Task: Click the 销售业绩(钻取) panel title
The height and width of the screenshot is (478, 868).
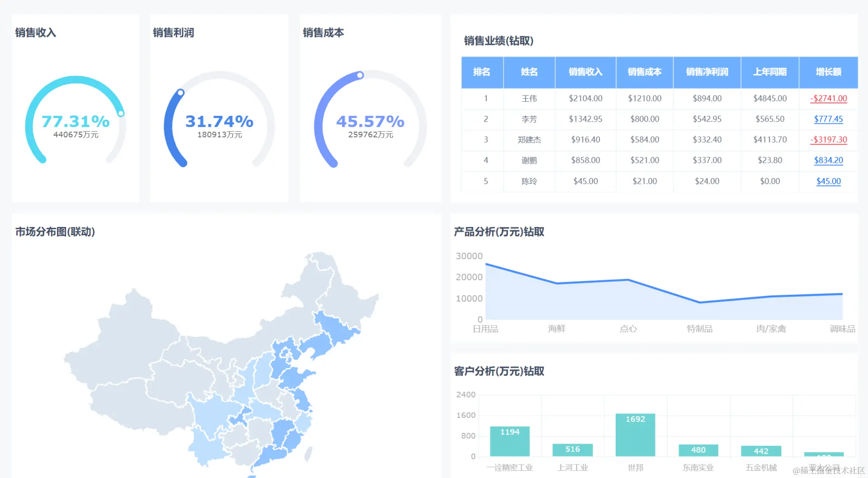Action: click(x=497, y=41)
